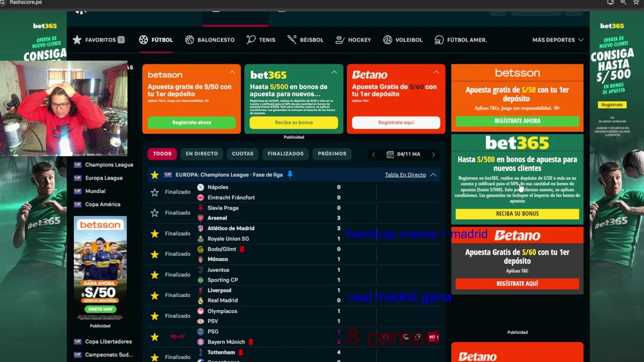The image size is (644, 362).
Task: Select the Fútbol sport icon
Action: click(x=144, y=40)
